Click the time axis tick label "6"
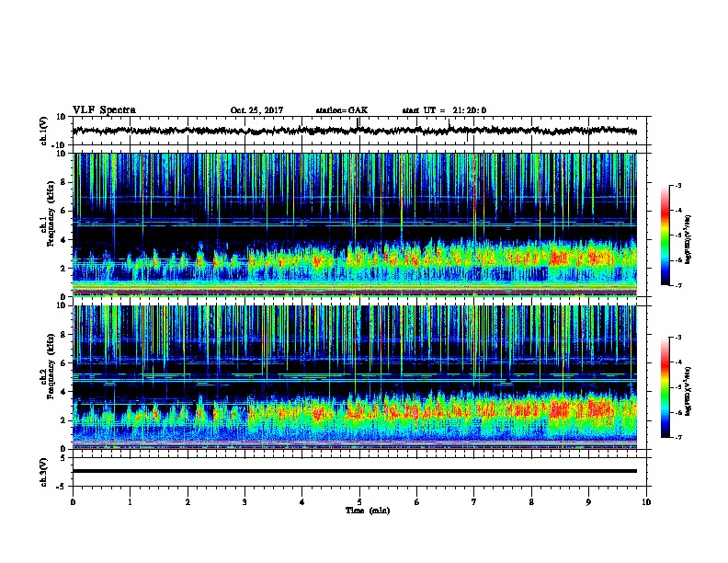Screen dimensions: 728x563 [x=417, y=502]
